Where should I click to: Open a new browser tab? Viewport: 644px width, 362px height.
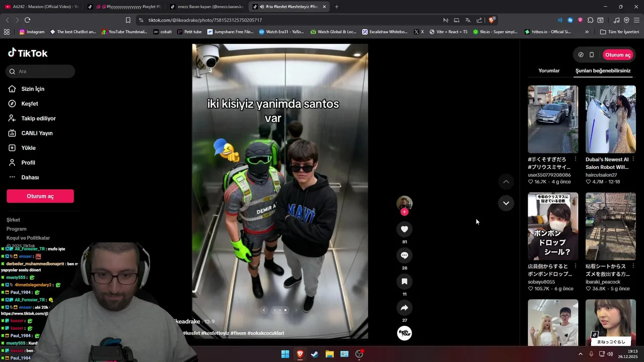[337, 7]
